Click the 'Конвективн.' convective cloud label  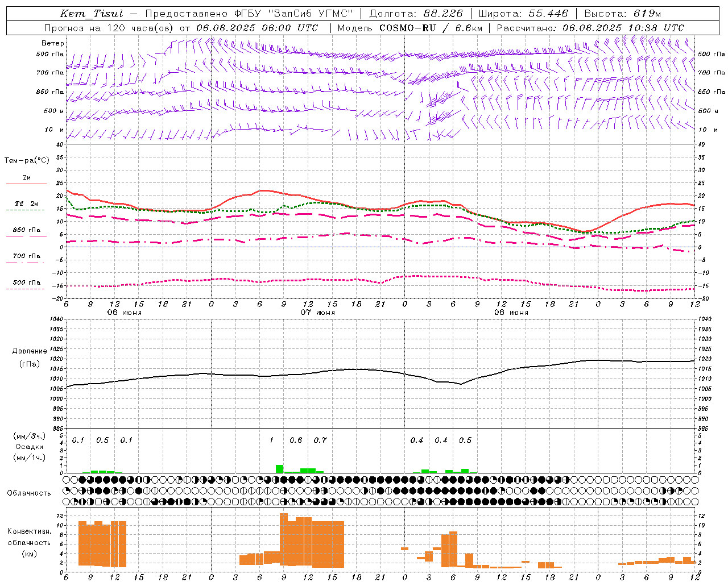point(30,531)
